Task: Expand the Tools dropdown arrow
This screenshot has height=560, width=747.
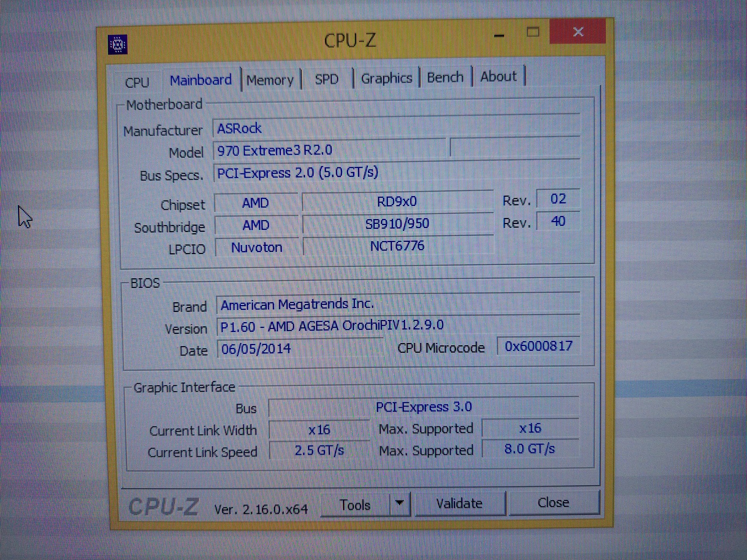Action: tap(399, 504)
